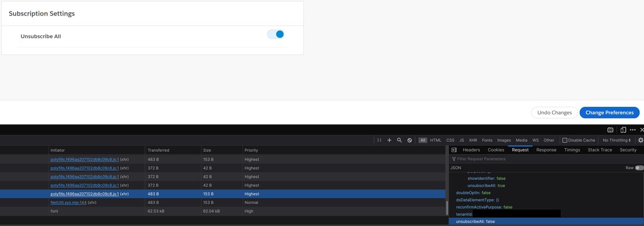Image resolution: width=644 pixels, height=226 pixels.
Task: Open the highlighted row's polyfills initiator link
Action: click(84, 194)
